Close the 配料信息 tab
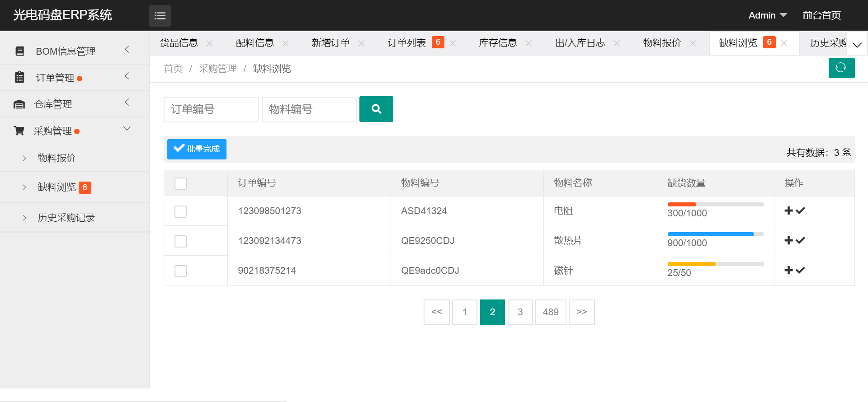This screenshot has height=402, width=868. coord(286,43)
